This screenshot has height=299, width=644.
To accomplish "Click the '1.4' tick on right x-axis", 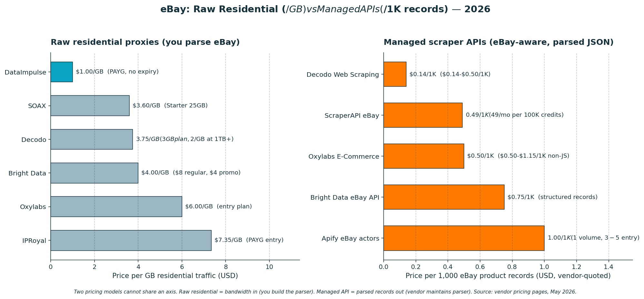I will point(609,267).
